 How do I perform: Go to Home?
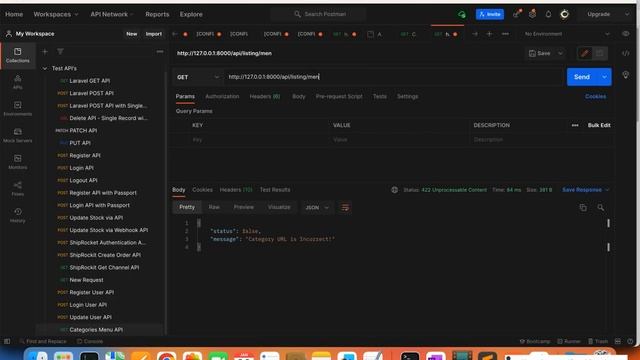(14, 14)
